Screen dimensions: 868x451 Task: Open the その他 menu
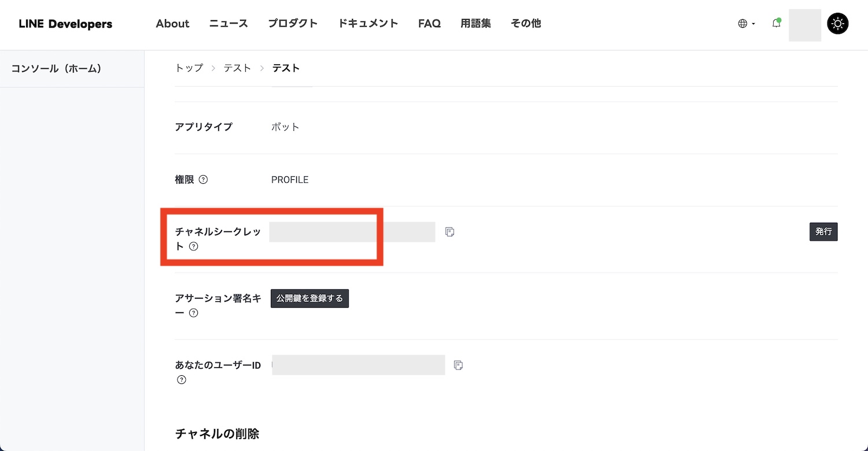526,24
